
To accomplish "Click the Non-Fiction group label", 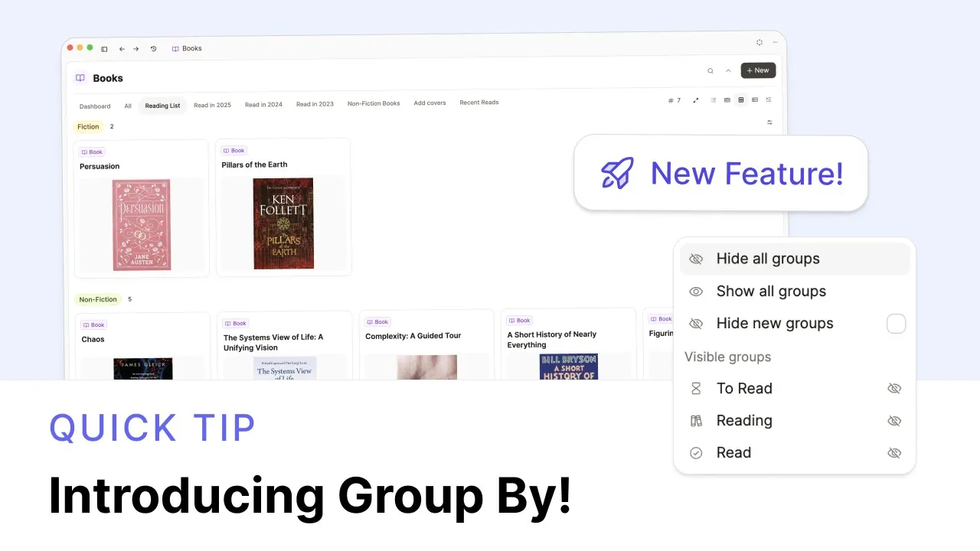I will [x=98, y=300].
